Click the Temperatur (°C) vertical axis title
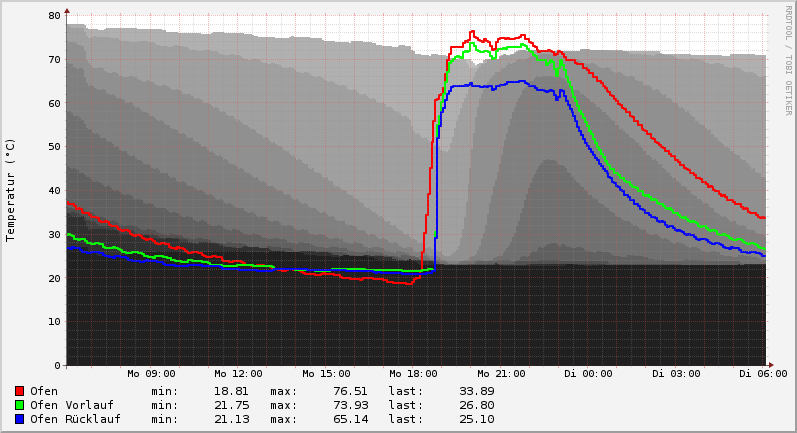Viewport: 797px width, 433px height. [11, 190]
